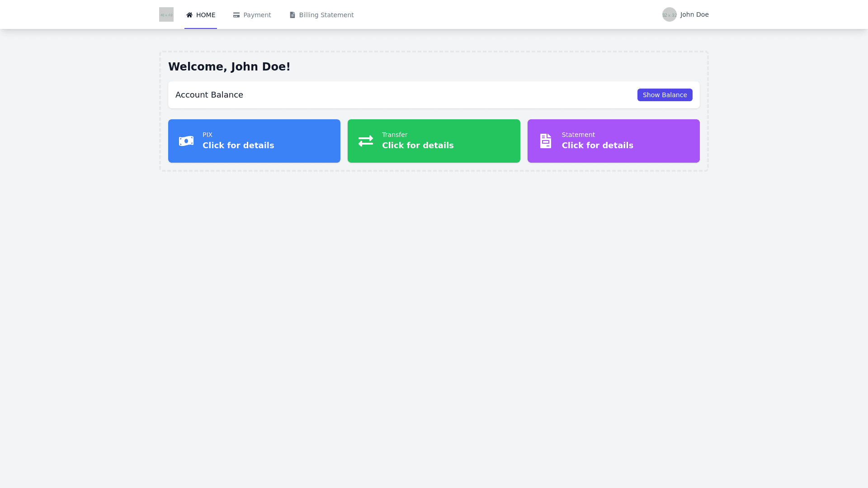Click the home icon in the navbar
The width and height of the screenshot is (868, 488).
[189, 14]
